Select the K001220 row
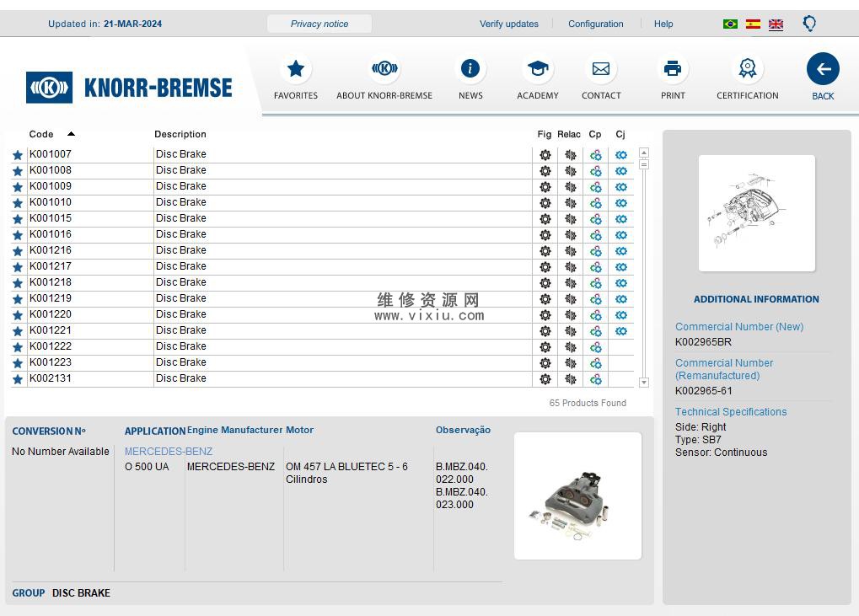The image size is (859, 616). tap(322, 315)
